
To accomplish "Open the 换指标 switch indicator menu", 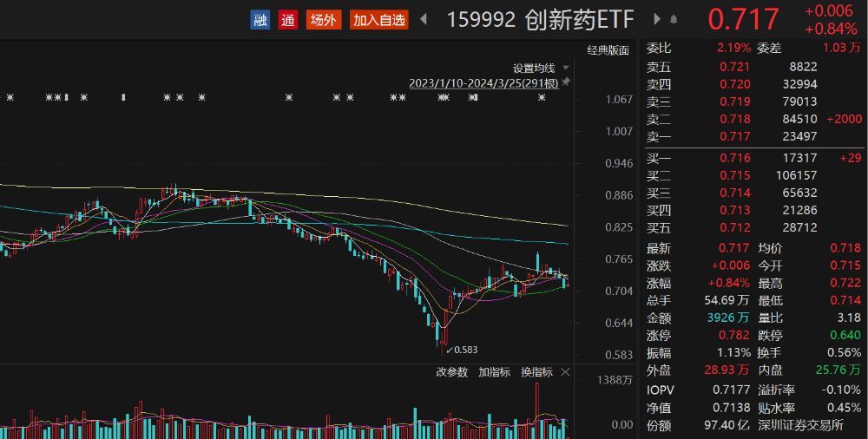I will 536,372.
